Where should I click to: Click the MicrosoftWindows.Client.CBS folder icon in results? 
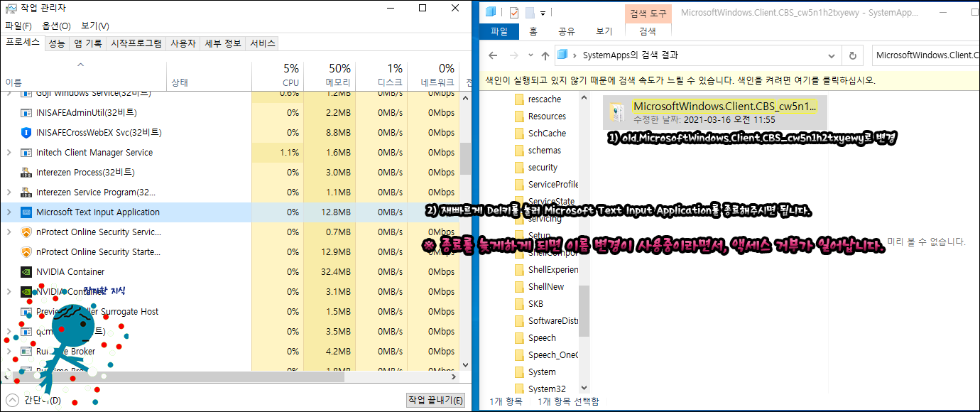(616, 113)
